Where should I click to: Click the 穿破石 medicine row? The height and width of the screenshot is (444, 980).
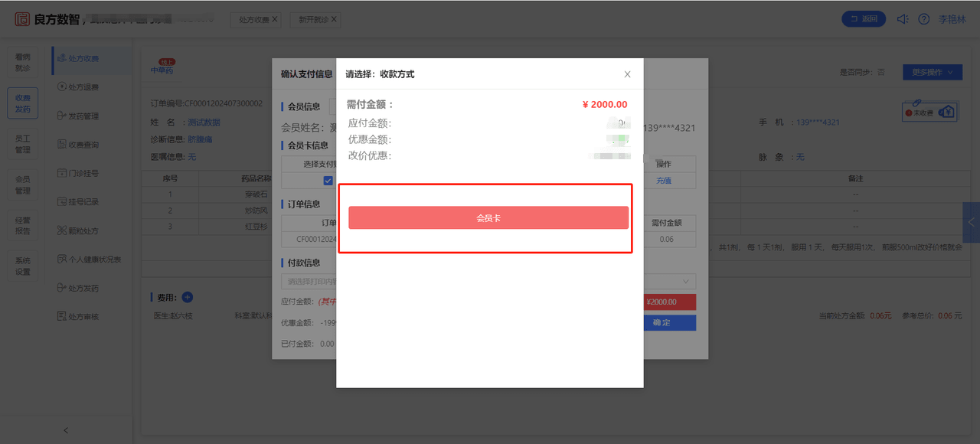207,194
